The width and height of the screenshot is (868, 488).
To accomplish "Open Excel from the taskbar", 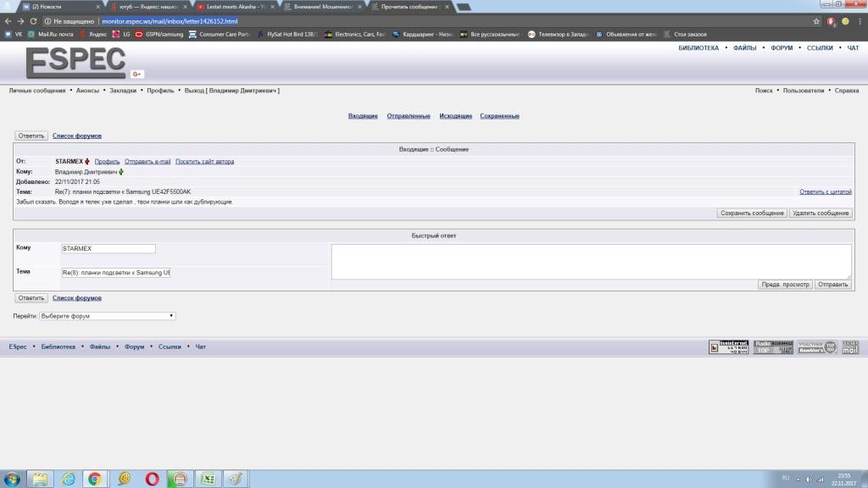I will click(205, 479).
